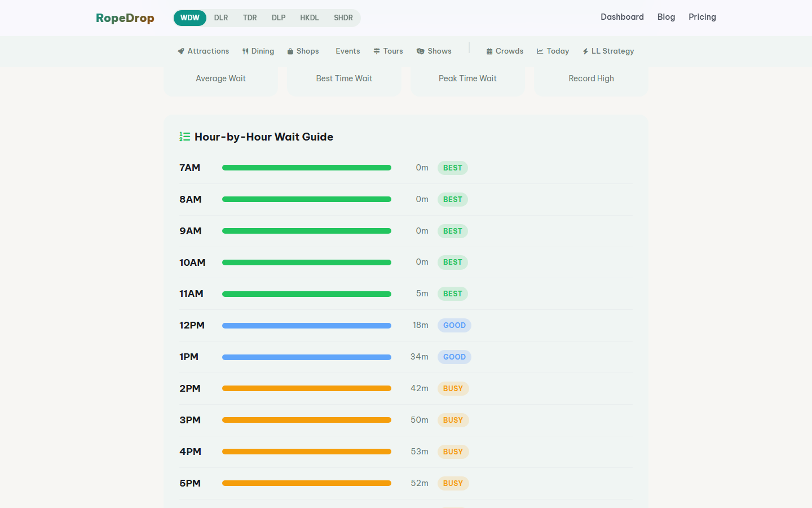Click the 5PM hour label
The image size is (812, 508).
[x=190, y=483]
